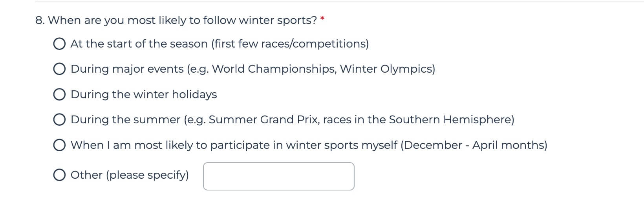Click '(December - April months)' text
Viewport: 644px width, 205px height.
474,145
